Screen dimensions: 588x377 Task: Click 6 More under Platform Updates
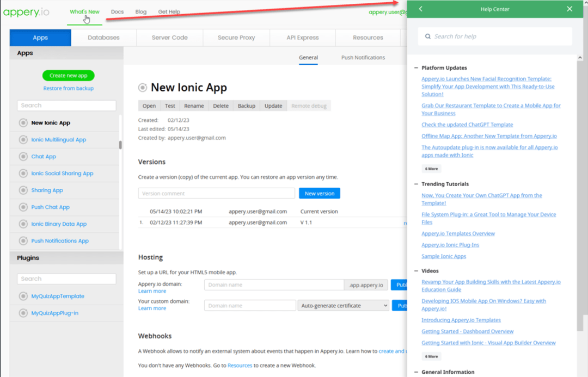[x=431, y=169]
